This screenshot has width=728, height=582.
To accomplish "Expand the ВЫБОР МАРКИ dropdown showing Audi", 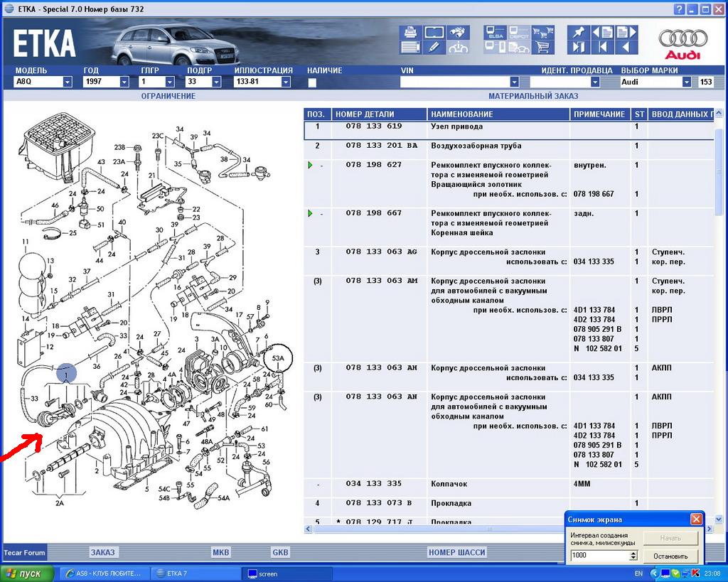I will pos(687,82).
